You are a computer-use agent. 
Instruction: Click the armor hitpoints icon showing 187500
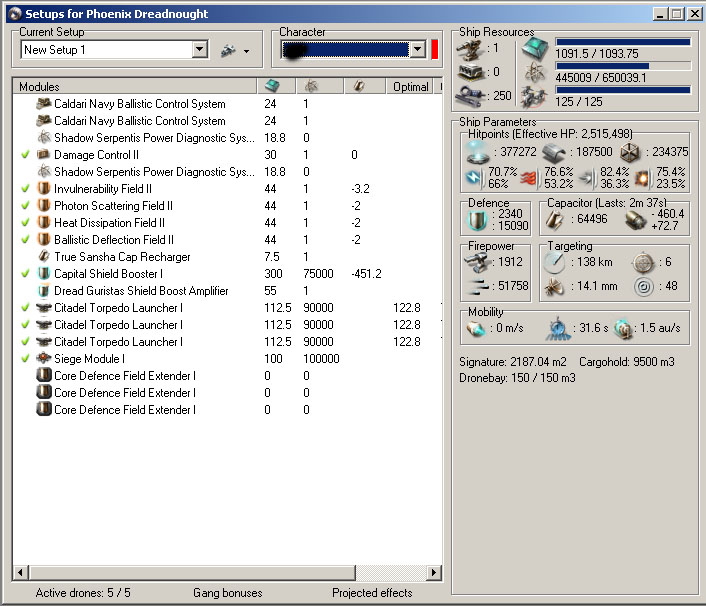[554, 153]
